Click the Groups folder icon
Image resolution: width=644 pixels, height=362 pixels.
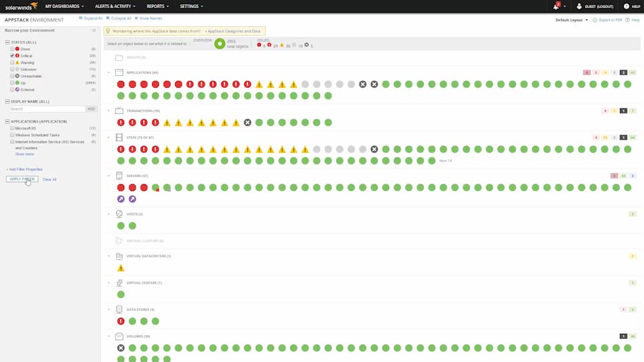coord(119,58)
